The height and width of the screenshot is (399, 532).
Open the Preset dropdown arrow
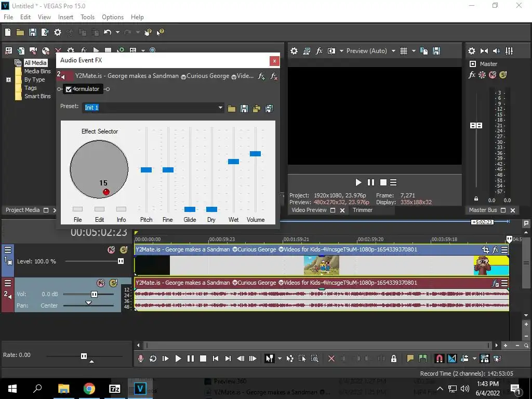[x=220, y=108]
